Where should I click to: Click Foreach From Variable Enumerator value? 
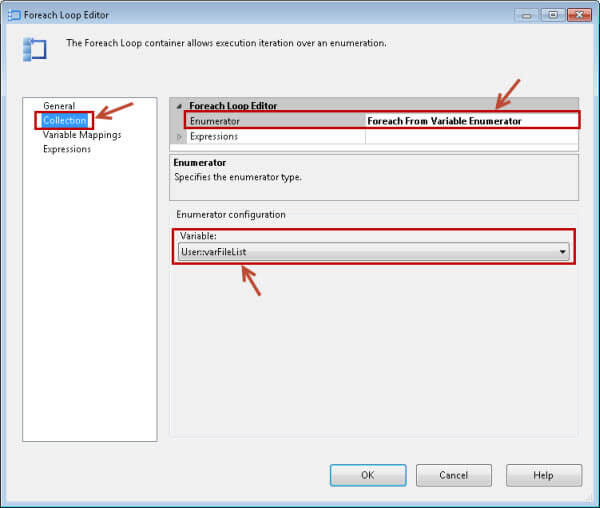pos(444,121)
